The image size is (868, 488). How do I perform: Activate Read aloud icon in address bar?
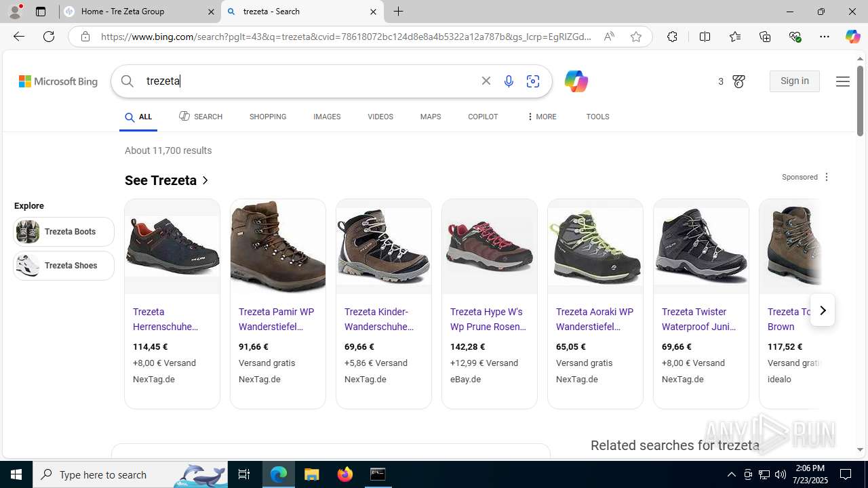click(609, 37)
